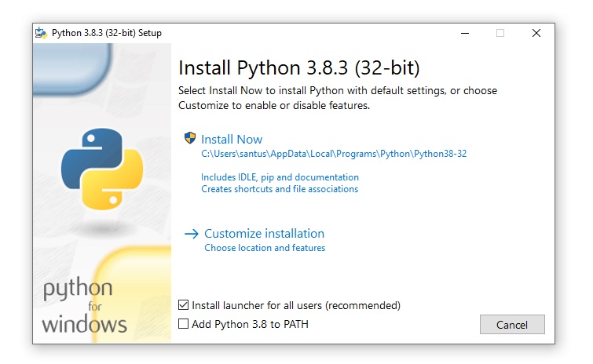This screenshot has width=593, height=364.
Task: Click the arrow icon beside Customize installation
Action: coord(192,234)
